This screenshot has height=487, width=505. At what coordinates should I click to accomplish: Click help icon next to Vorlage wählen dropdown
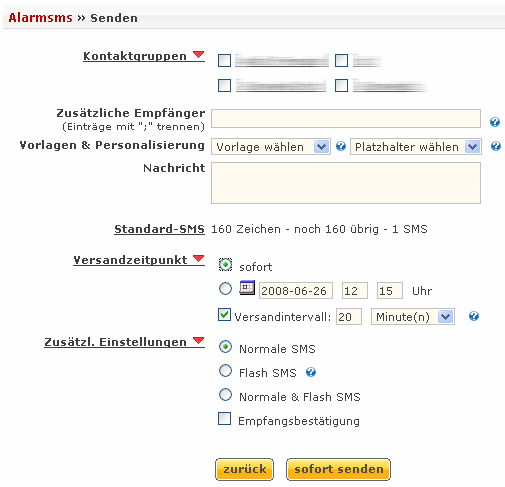tap(340, 146)
